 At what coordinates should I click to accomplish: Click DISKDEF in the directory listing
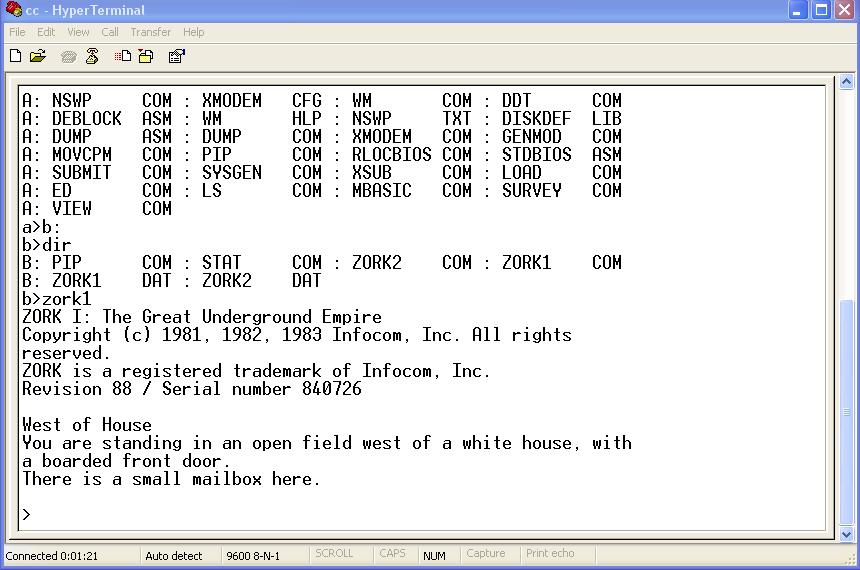coord(537,118)
